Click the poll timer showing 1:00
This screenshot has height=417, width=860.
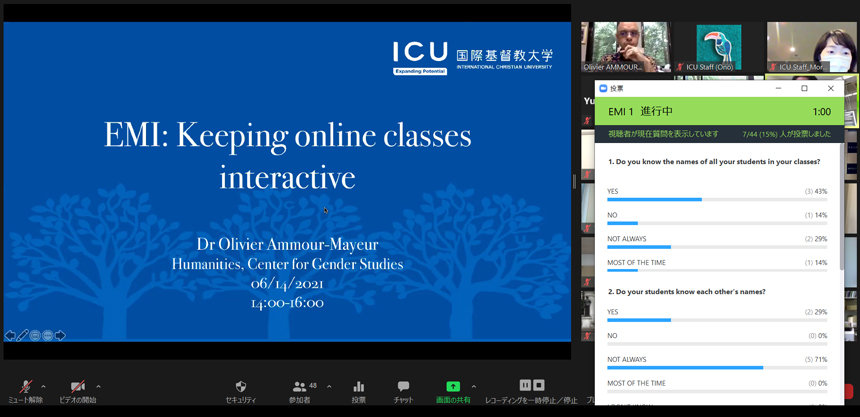(x=822, y=112)
